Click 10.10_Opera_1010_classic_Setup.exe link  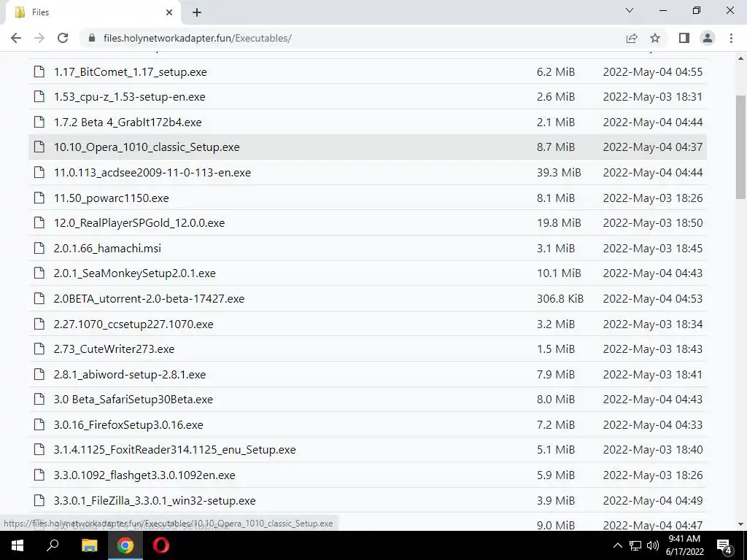click(147, 147)
